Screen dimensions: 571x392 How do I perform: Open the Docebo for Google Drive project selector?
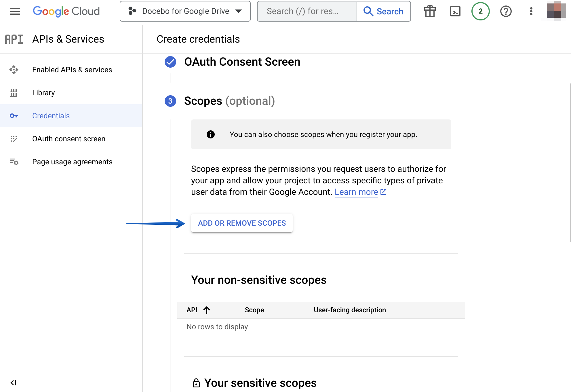pos(185,11)
